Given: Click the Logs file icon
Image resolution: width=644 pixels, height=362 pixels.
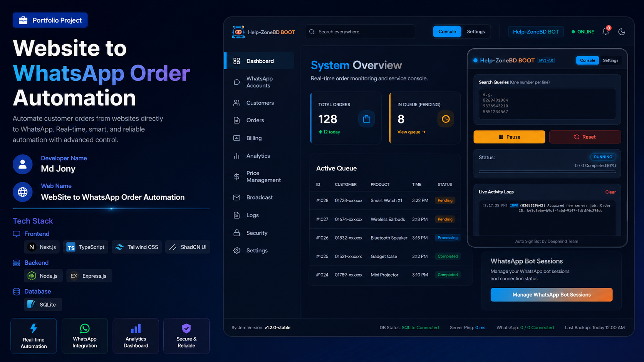Looking at the screenshot, I should point(236,215).
